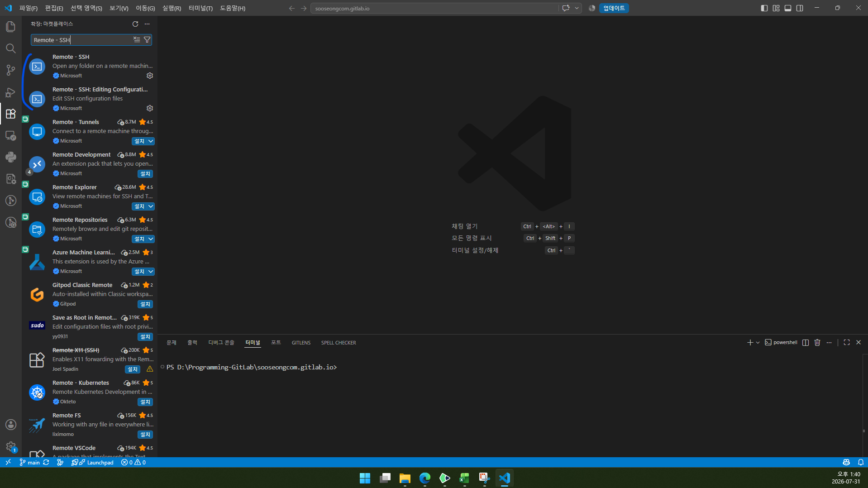
Task: Switch to the 디버그 콘솔 tab
Action: point(221,343)
